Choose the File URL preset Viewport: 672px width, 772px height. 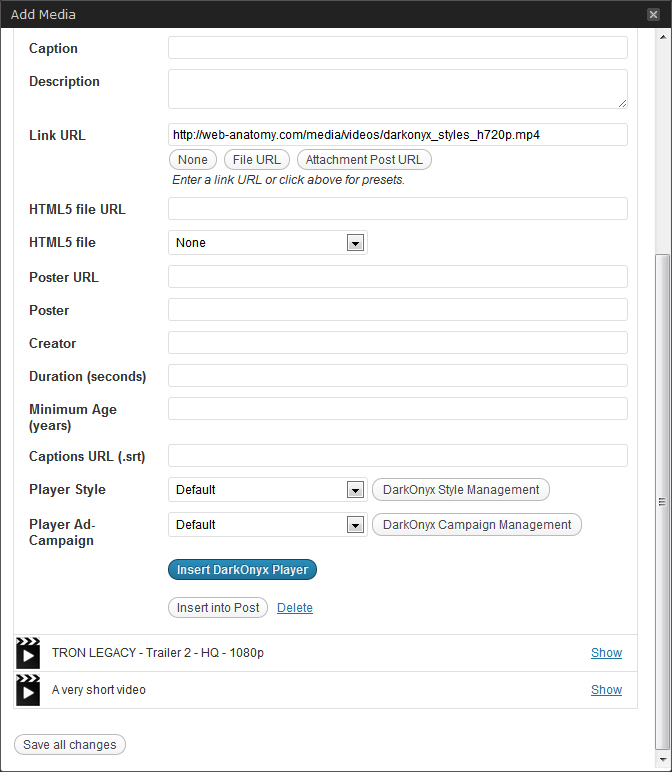pos(256,160)
